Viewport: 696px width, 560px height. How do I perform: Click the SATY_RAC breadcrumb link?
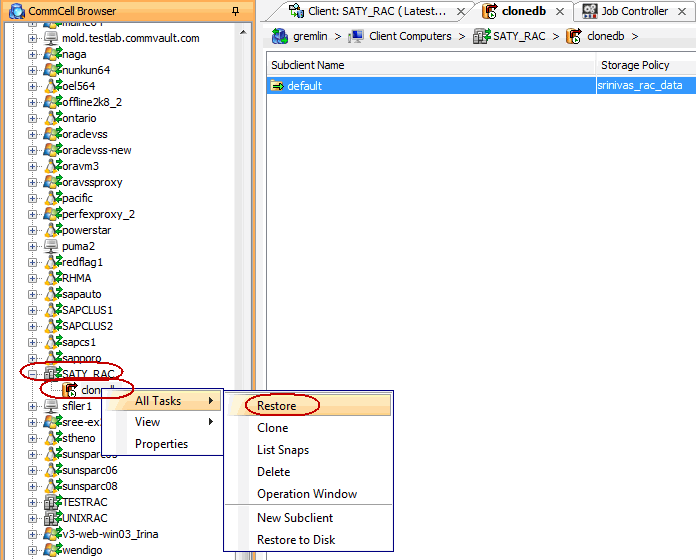click(x=519, y=36)
